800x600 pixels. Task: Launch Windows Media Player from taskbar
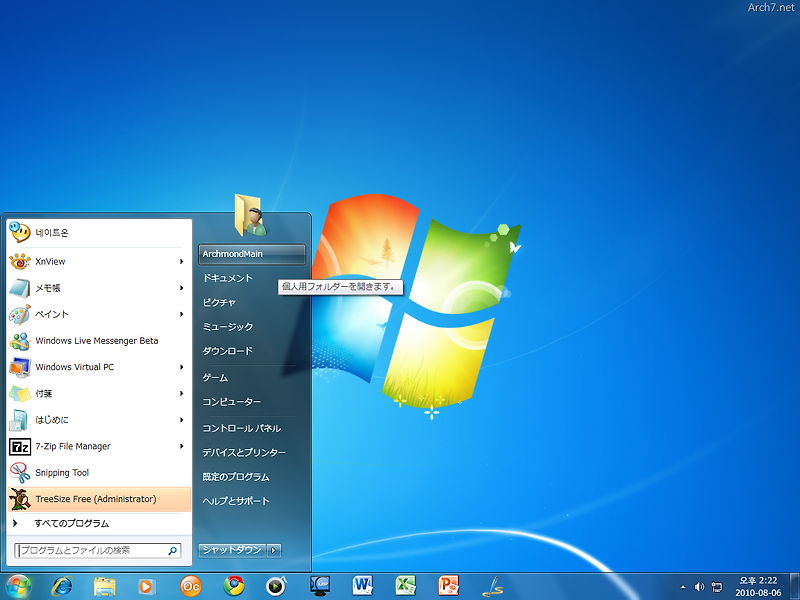click(x=146, y=586)
